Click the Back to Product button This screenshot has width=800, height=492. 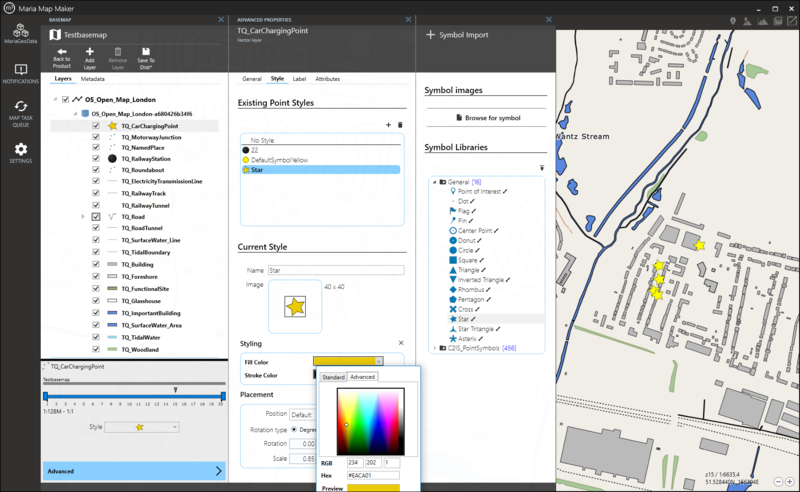tap(62, 58)
